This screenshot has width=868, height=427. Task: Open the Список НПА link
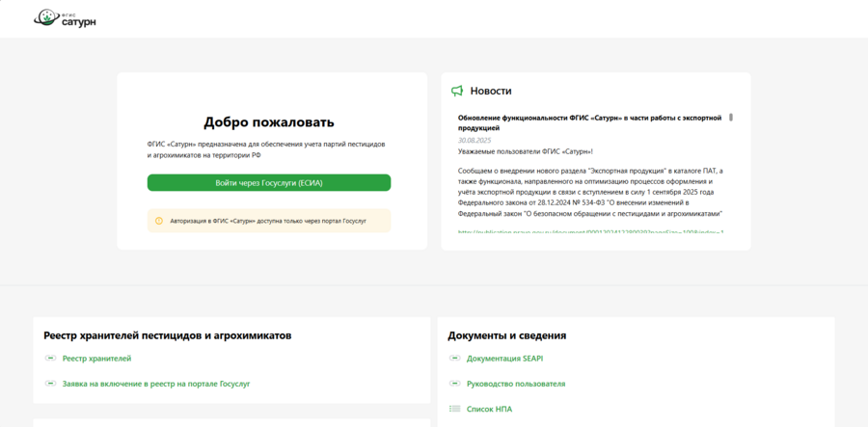click(x=489, y=410)
